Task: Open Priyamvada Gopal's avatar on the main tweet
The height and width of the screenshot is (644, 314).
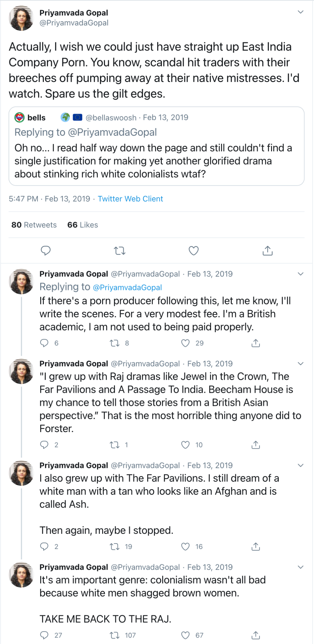Action: tap(21, 18)
